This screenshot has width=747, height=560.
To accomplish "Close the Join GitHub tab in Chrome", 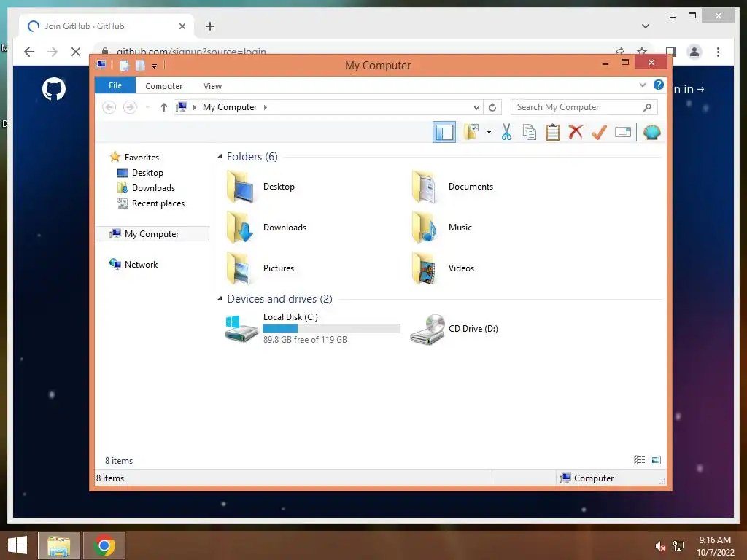I will [x=182, y=26].
